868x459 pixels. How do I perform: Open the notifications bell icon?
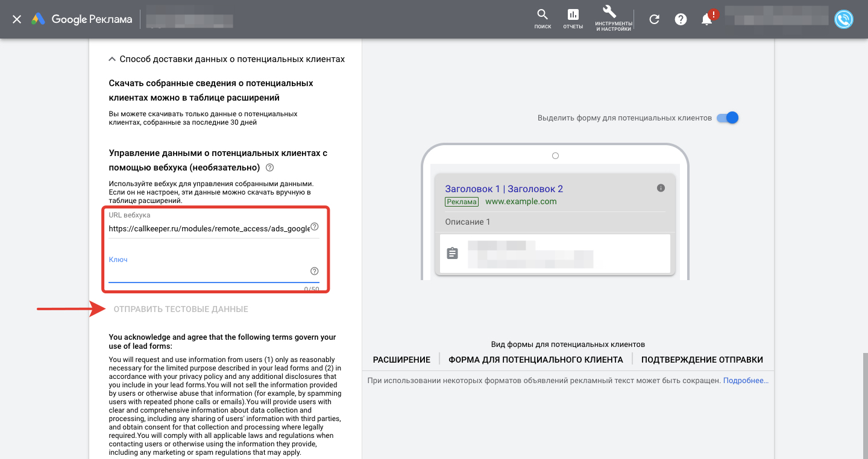click(x=707, y=19)
